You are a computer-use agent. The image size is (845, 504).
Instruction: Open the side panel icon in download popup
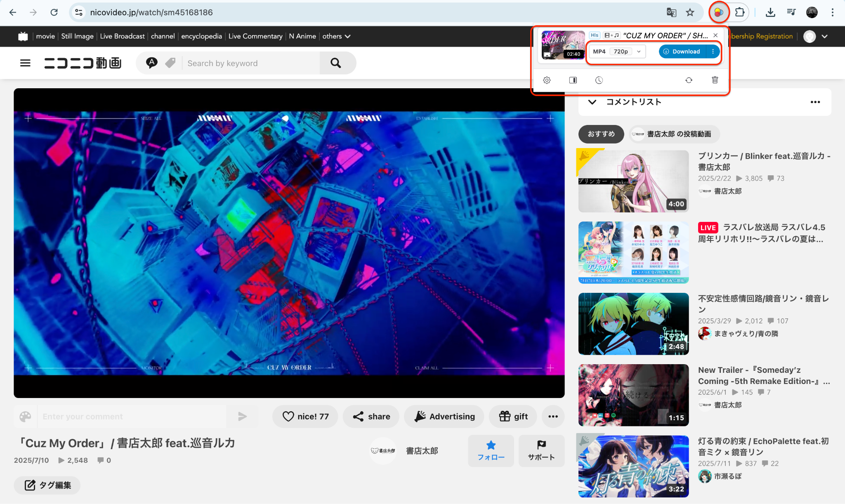click(573, 80)
